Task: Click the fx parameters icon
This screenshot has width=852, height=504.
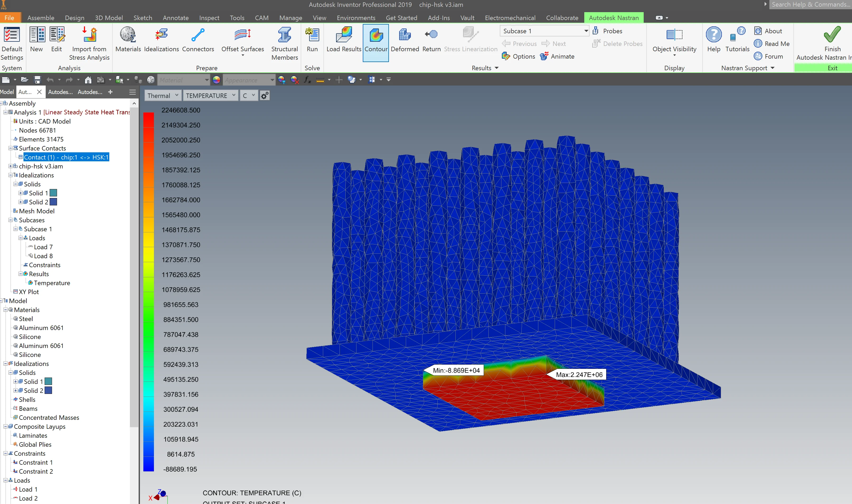Action: (307, 80)
